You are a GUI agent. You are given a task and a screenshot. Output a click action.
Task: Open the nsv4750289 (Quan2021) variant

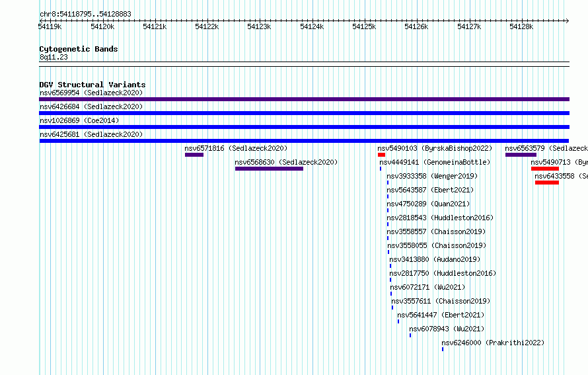point(428,204)
